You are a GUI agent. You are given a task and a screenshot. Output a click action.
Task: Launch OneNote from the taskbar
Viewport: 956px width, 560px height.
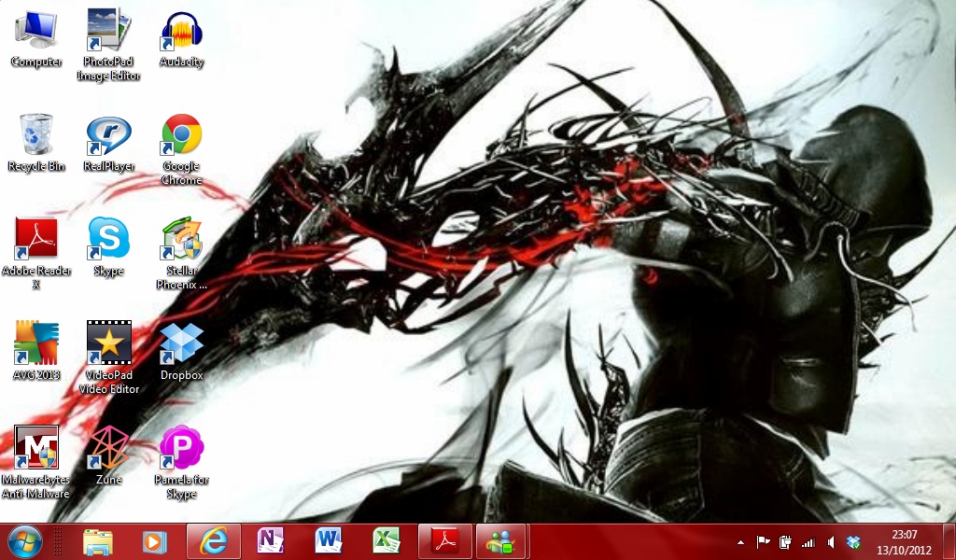click(x=270, y=541)
